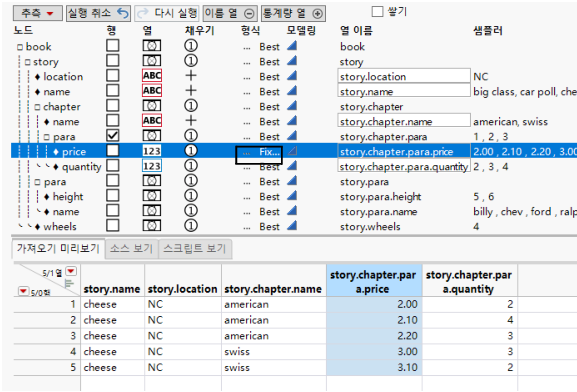
Task: Click the ABC column type icon for location
Action: pyautogui.click(x=152, y=75)
